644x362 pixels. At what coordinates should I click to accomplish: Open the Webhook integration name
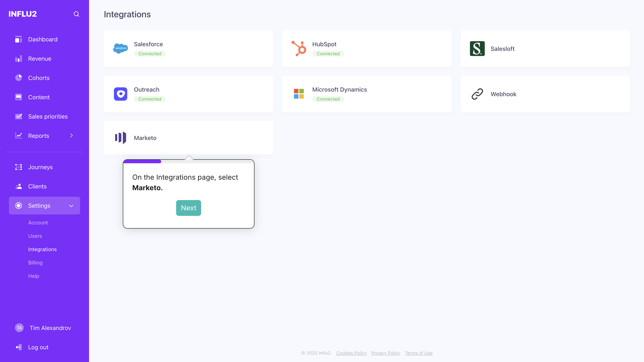[x=503, y=94]
